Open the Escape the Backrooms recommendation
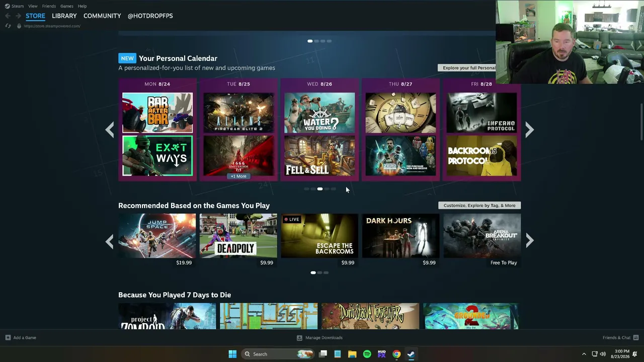This screenshot has width=644, height=362. (319, 236)
